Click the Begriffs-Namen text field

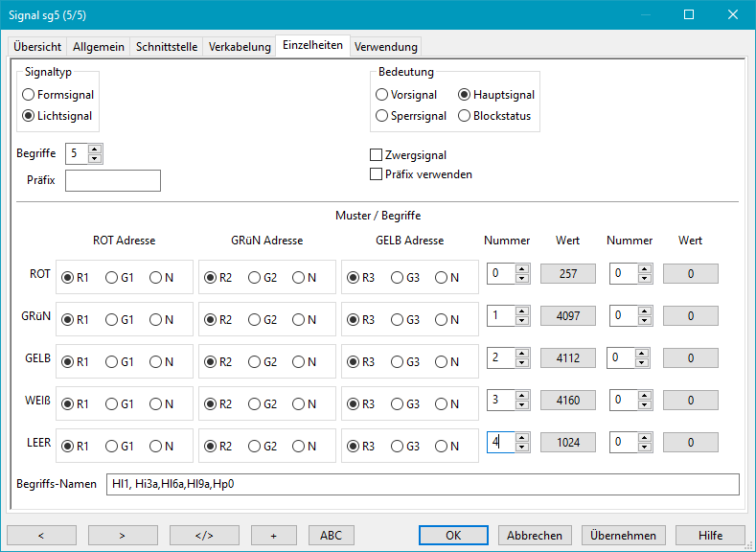(422, 485)
